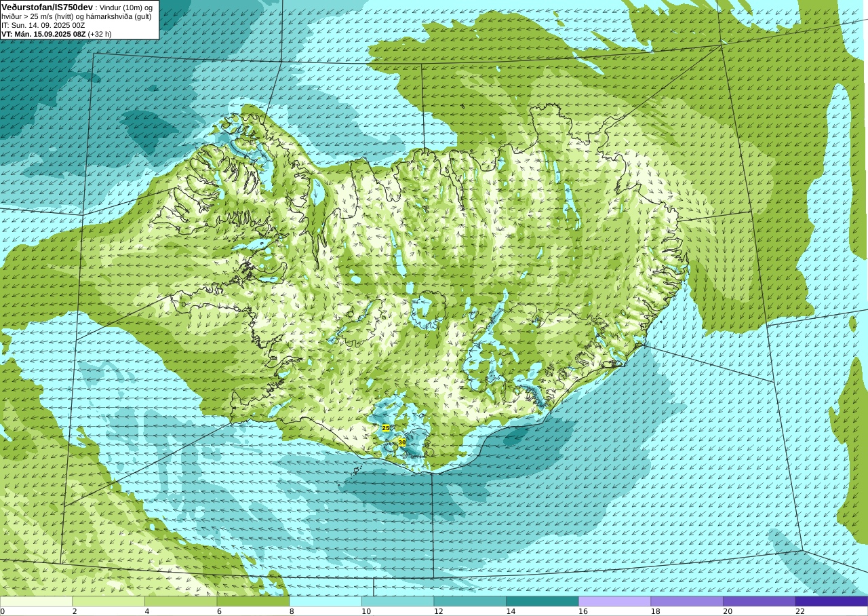Select the dark green 6–8 m/s legend swatch

click(x=253, y=601)
